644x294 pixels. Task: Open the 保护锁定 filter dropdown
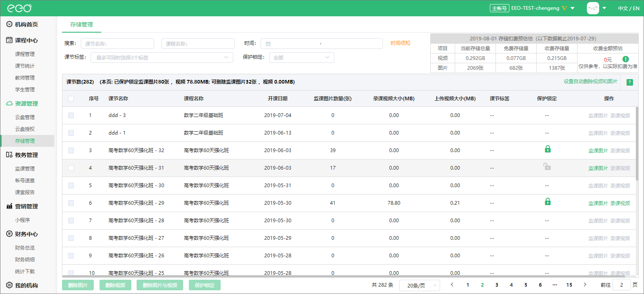pyautogui.click(x=302, y=57)
